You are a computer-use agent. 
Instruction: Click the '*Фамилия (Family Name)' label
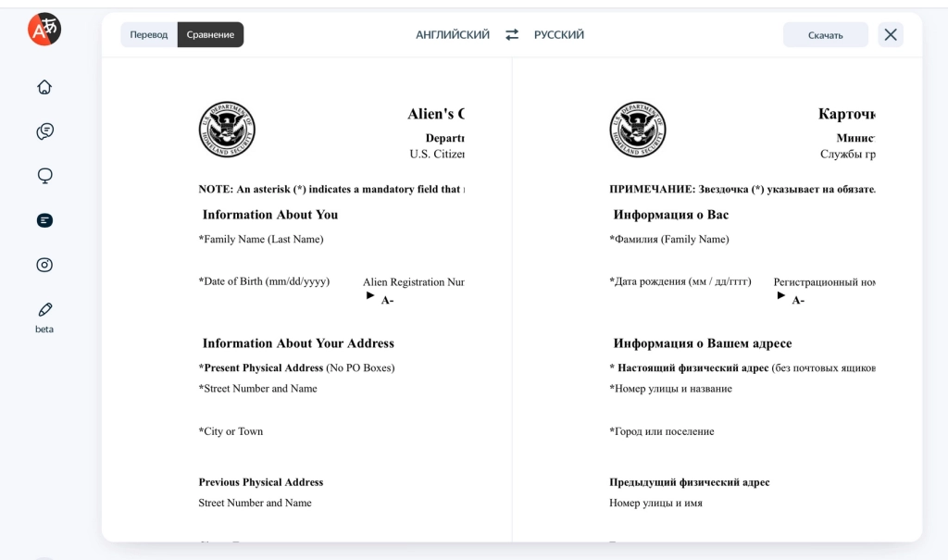click(669, 239)
